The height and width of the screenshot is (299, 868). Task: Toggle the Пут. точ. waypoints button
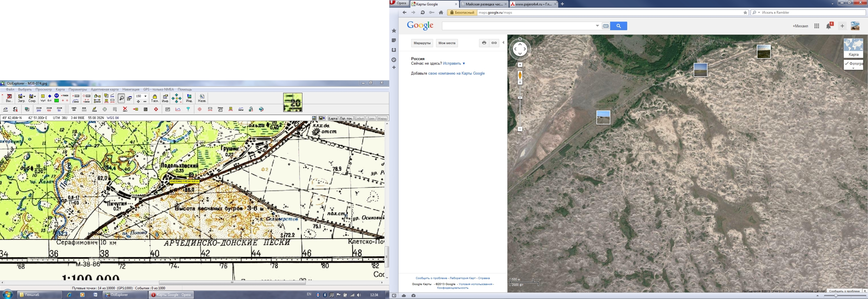[x=346, y=118]
